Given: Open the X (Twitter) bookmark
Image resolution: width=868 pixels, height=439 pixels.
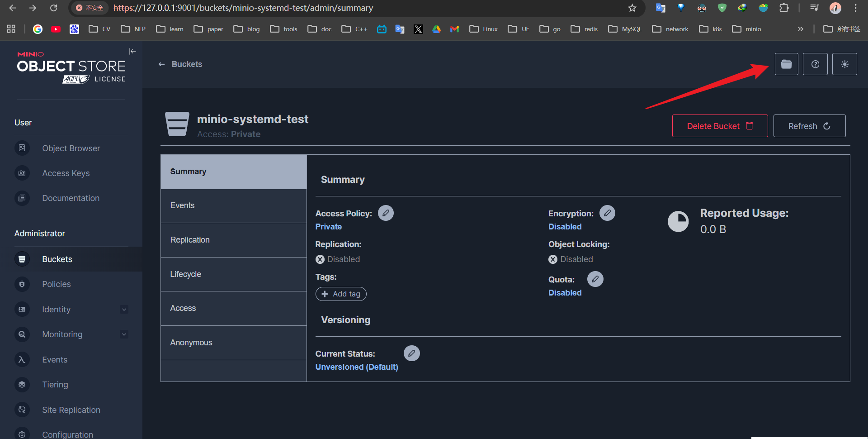Looking at the screenshot, I should point(419,29).
